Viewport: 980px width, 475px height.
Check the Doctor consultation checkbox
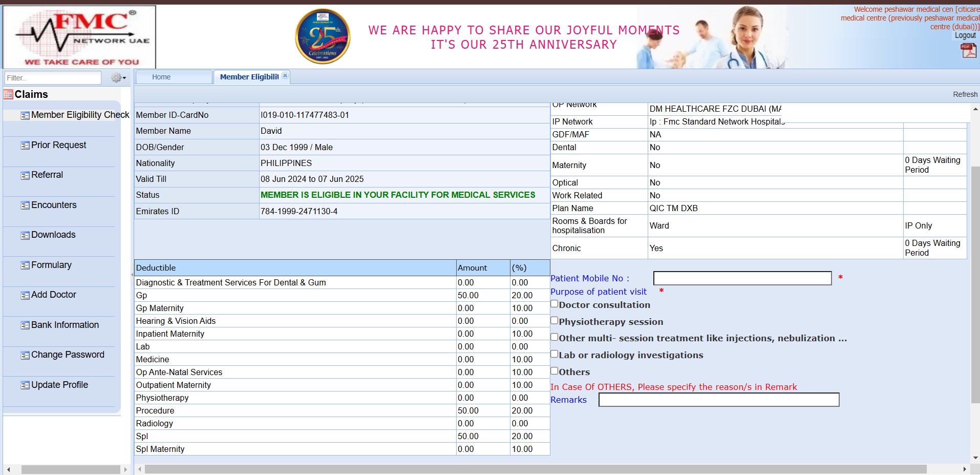tap(554, 304)
